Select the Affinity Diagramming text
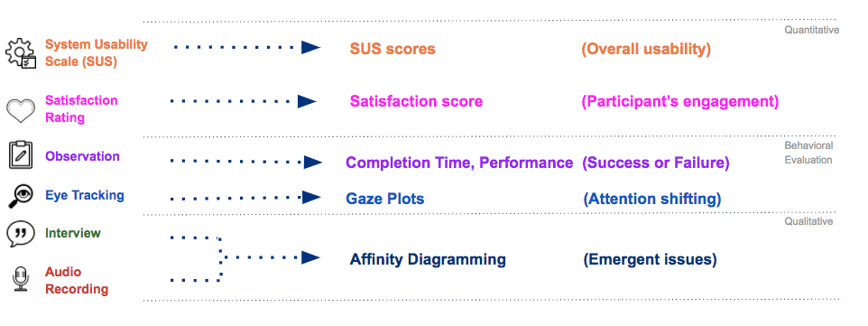 428,259
